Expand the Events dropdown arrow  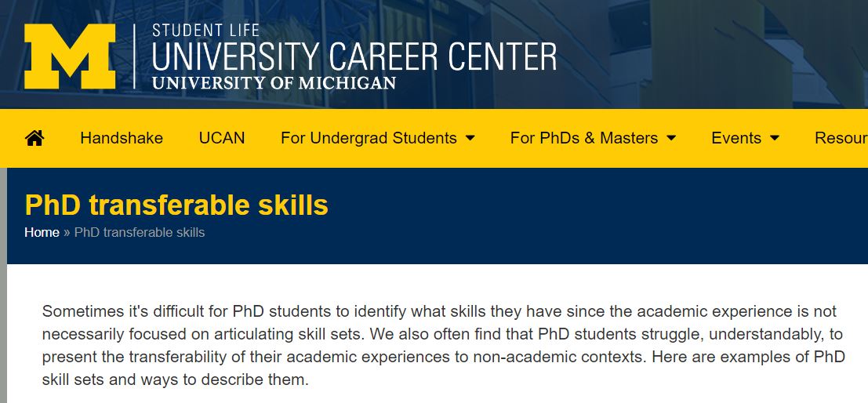pyautogui.click(x=775, y=139)
